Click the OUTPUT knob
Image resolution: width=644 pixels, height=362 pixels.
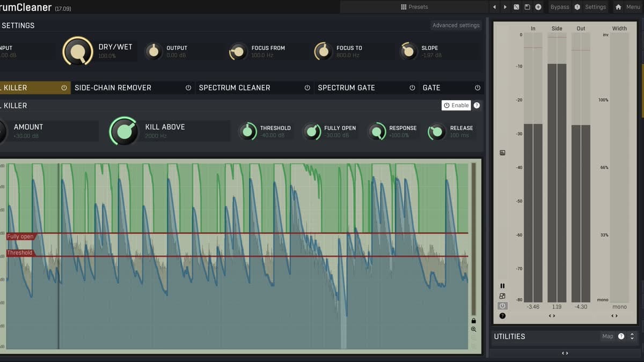pos(154,51)
